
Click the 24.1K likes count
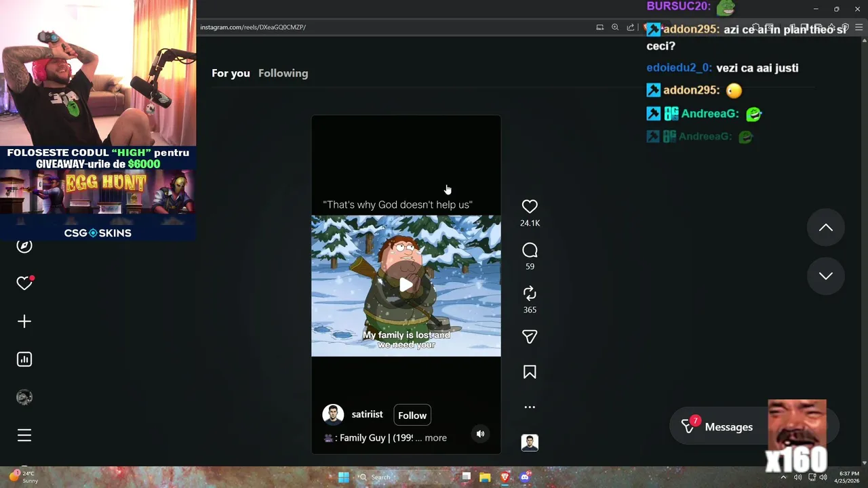tap(530, 223)
